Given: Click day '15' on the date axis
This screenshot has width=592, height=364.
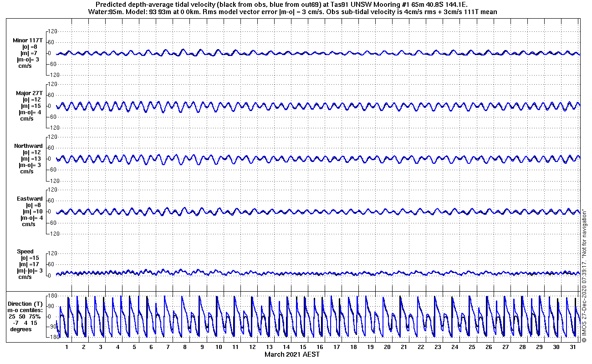Looking at the screenshot, I should click(x=303, y=347).
